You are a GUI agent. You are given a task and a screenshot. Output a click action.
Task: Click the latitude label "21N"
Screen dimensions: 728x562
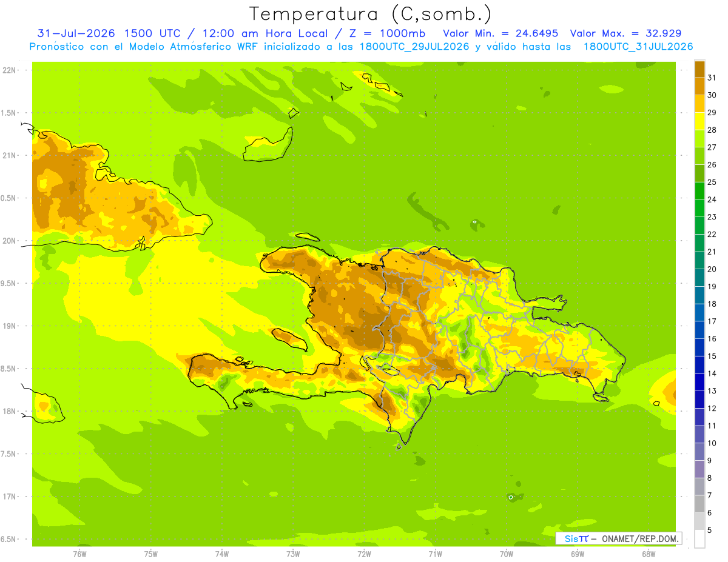point(9,155)
